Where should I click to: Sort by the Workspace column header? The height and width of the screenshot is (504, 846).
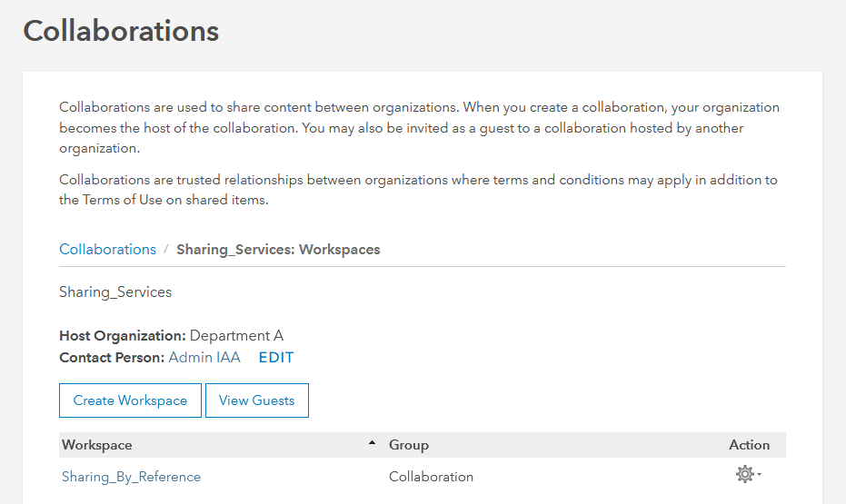click(x=97, y=445)
